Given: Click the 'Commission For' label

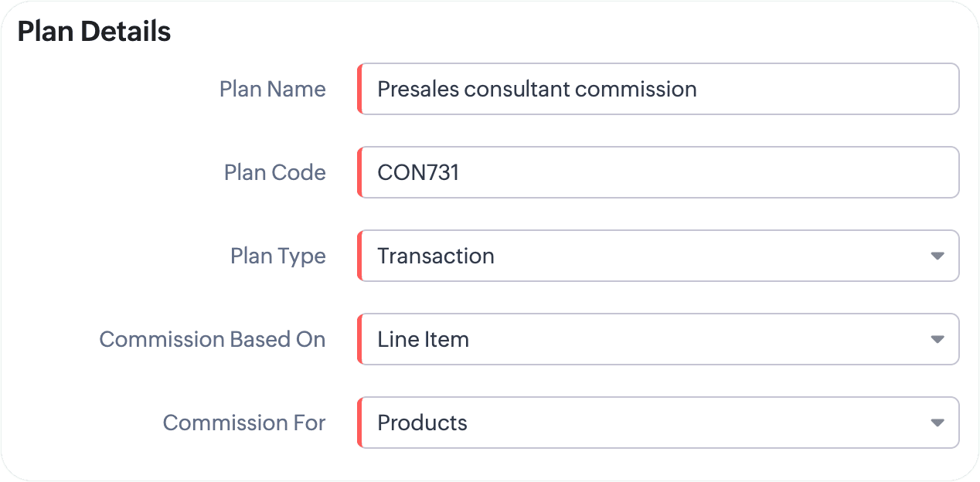Looking at the screenshot, I should tap(244, 423).
